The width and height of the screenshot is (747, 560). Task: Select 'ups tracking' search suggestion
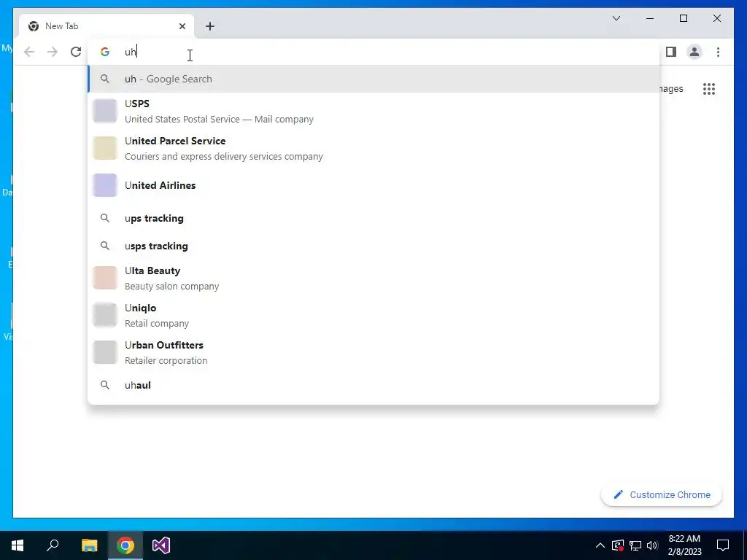pyautogui.click(x=373, y=218)
